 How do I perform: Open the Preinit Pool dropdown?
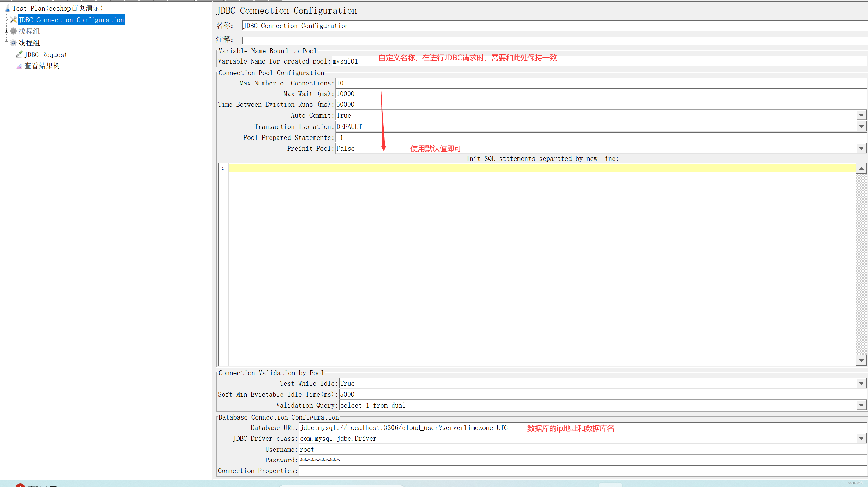[x=861, y=148]
